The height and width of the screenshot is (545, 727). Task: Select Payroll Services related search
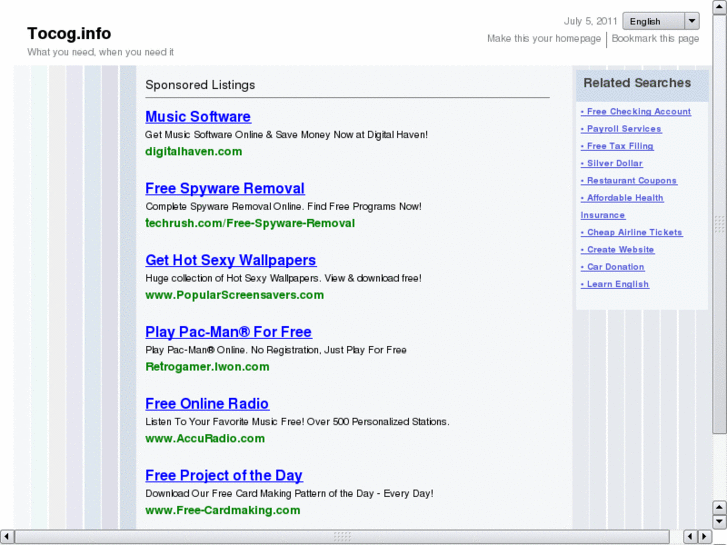coord(621,129)
